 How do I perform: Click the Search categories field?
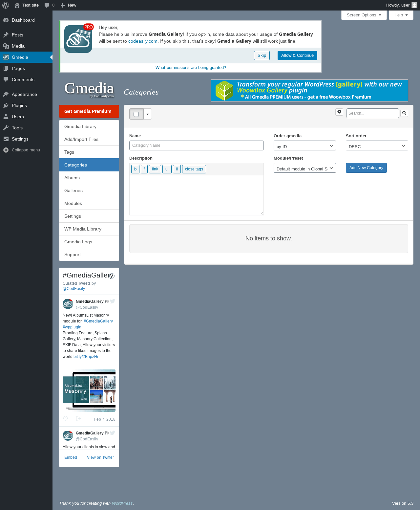pyautogui.click(x=373, y=113)
